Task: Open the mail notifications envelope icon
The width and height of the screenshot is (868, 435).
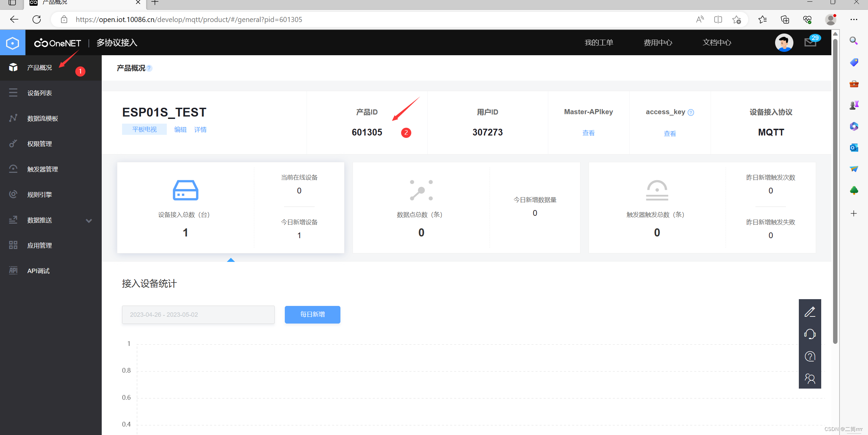Action: (x=810, y=43)
